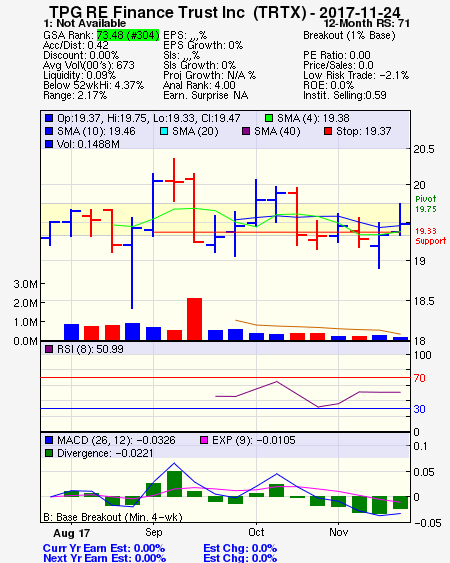Click the blue Op/Hi/Lo/Cl legend swatch
The width and height of the screenshot is (450, 563).
coord(49,118)
